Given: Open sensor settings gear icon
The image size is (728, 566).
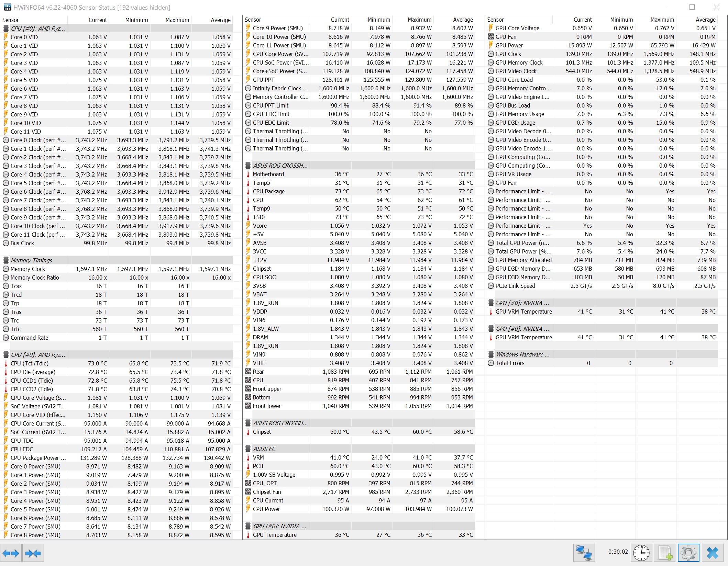Looking at the screenshot, I should coord(688,553).
